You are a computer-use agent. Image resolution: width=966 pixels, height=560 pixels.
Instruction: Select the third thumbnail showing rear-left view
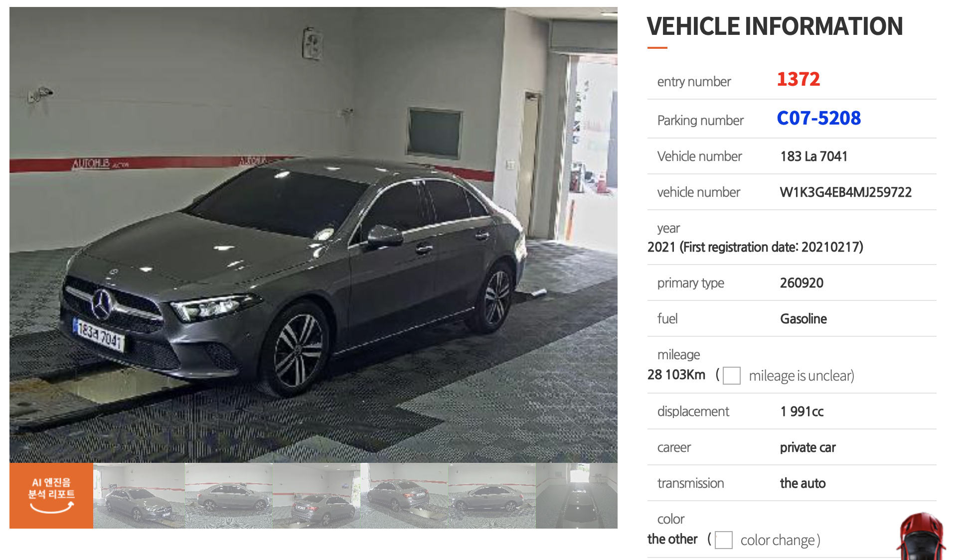317,496
